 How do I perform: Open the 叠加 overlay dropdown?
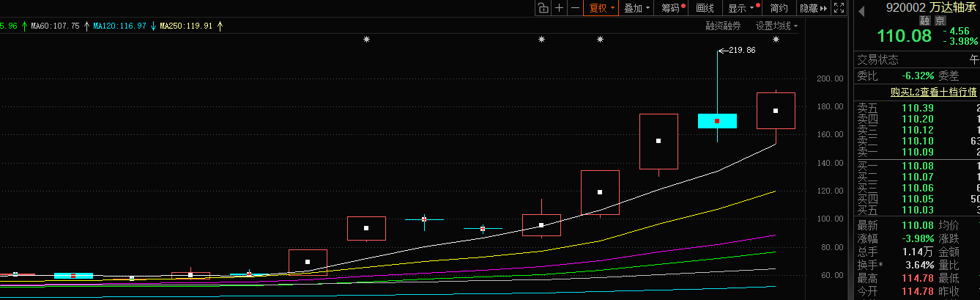(636, 8)
